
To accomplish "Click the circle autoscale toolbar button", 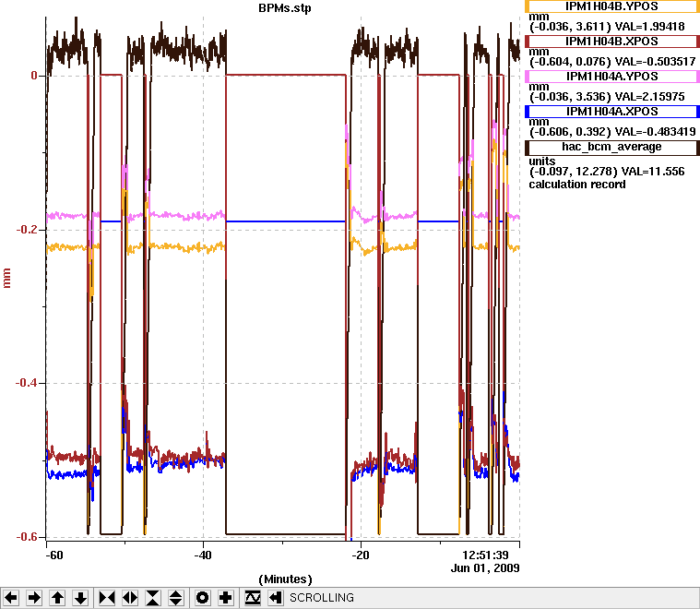I will pyautogui.click(x=203, y=597).
